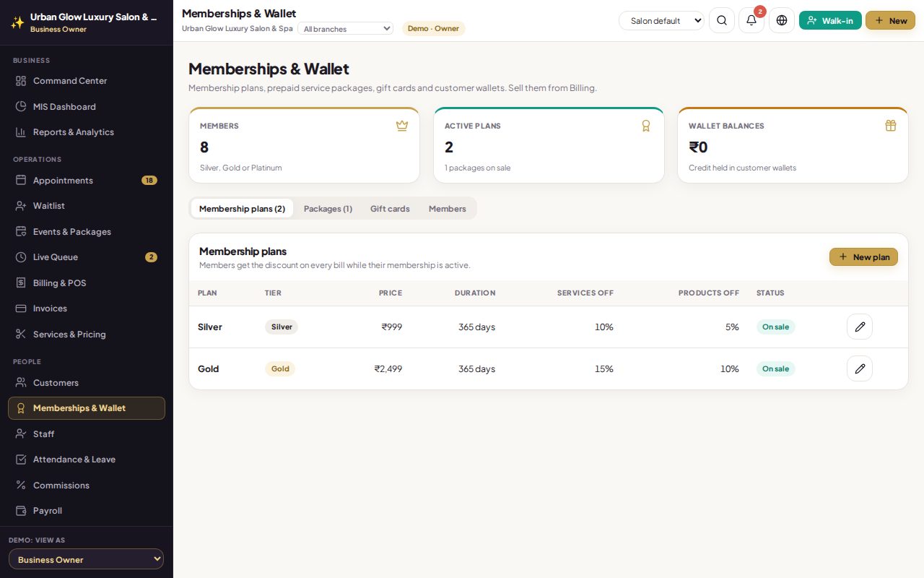Open the language globe icon
The image size is (924, 578).
pos(782,20)
